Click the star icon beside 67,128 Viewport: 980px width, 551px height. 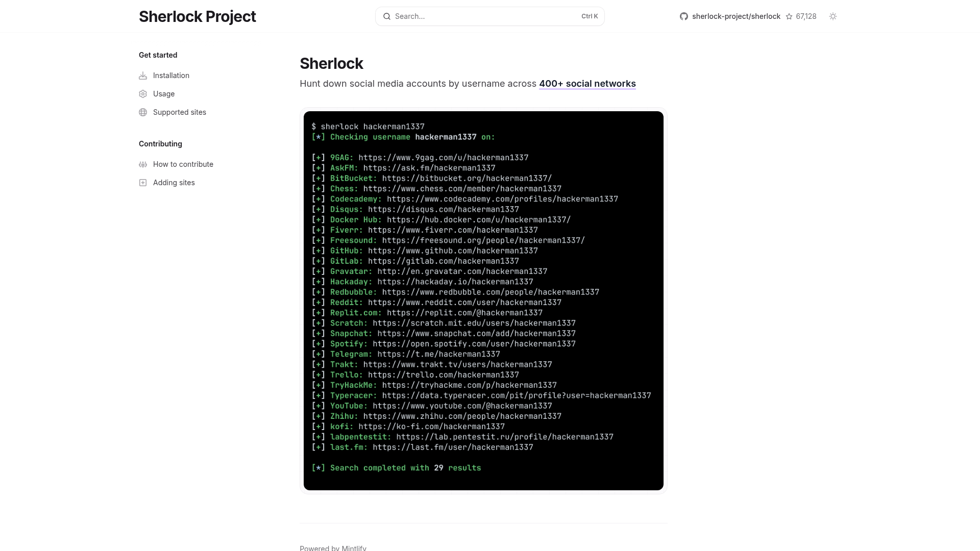click(x=789, y=16)
